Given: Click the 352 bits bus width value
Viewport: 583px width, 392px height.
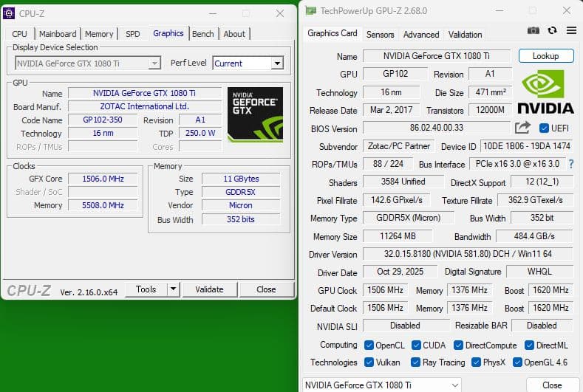Looking at the screenshot, I should [241, 219].
